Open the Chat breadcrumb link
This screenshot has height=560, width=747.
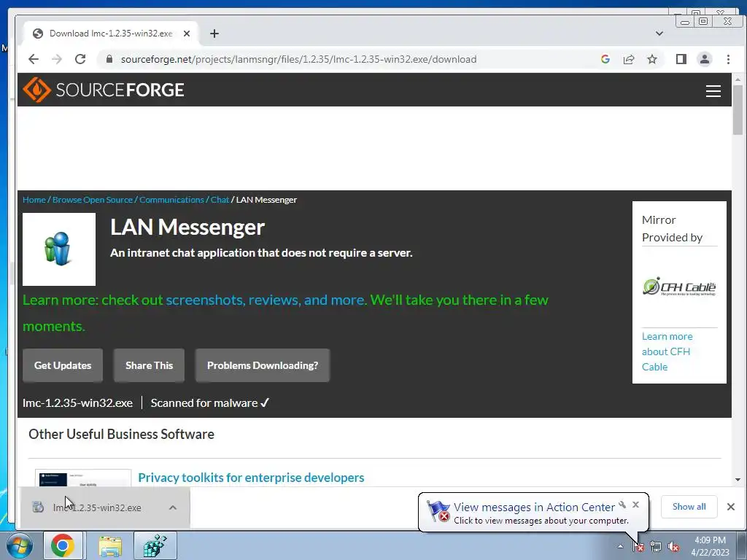pyautogui.click(x=220, y=200)
